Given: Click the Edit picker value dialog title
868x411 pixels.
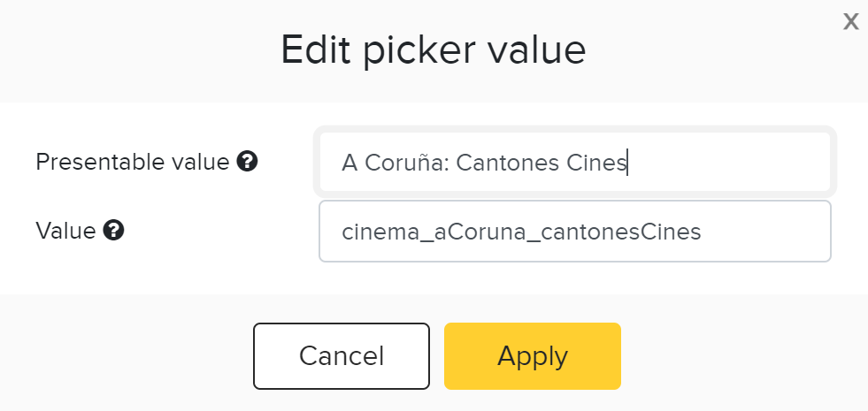Looking at the screenshot, I should pos(434,50).
